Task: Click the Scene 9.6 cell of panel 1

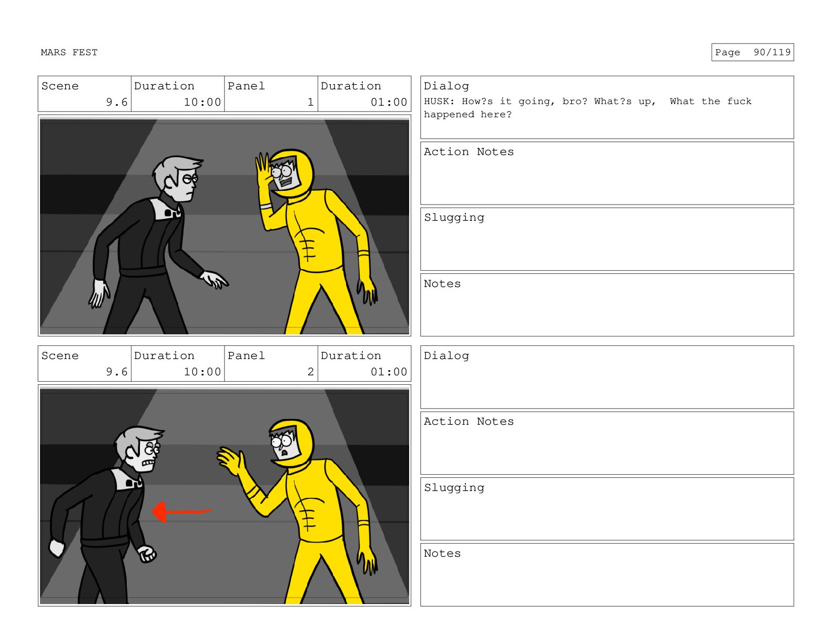Action: click(x=85, y=94)
